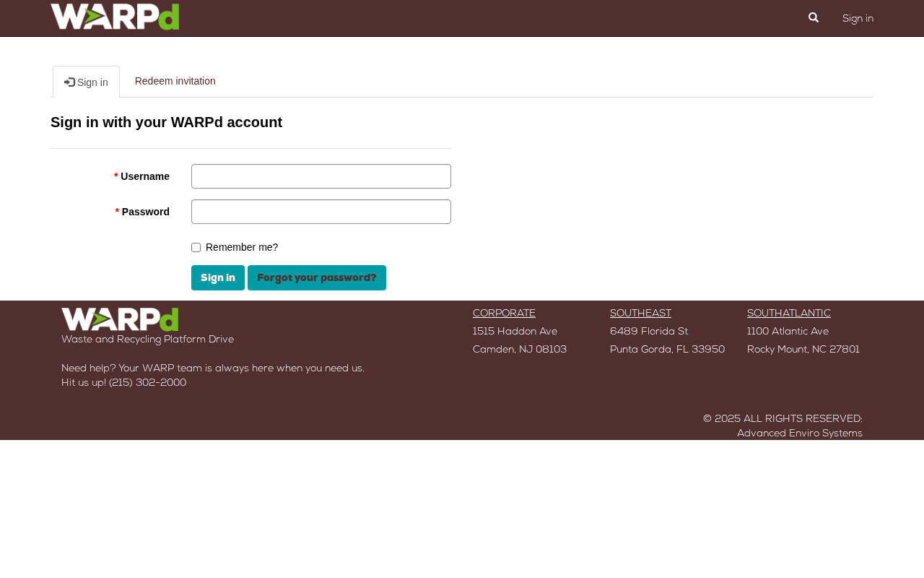This screenshot has width=924, height=578.
Task: Click the Remember me? label text
Action: [242, 247]
